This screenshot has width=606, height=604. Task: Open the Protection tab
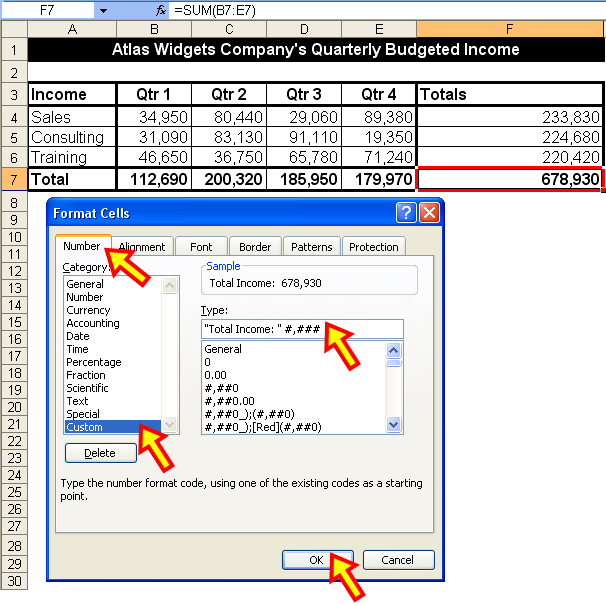coord(374,247)
